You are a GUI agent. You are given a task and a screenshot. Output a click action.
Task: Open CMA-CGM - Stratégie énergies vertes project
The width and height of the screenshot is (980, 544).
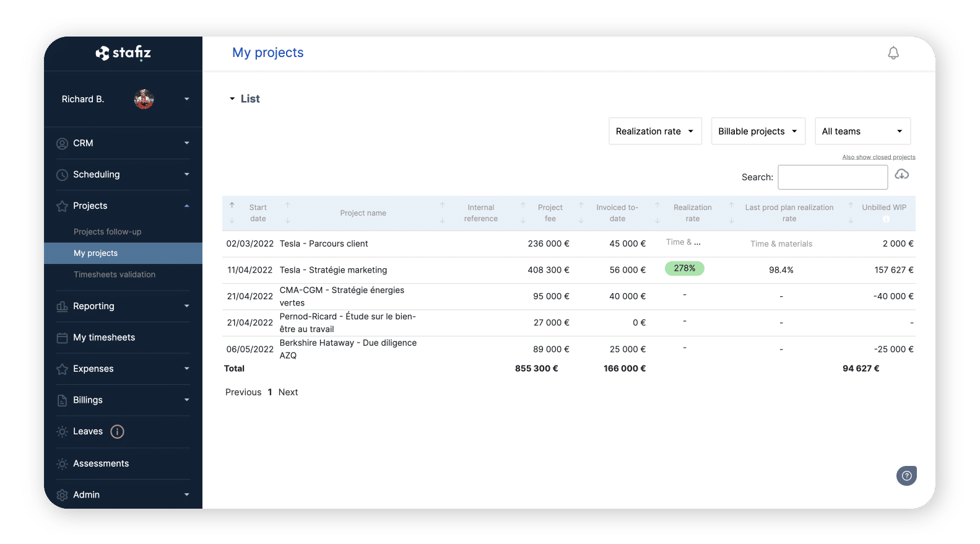click(342, 296)
